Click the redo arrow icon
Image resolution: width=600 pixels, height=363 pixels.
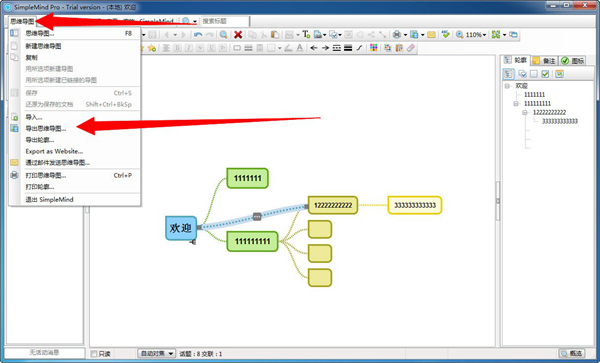pos(210,35)
